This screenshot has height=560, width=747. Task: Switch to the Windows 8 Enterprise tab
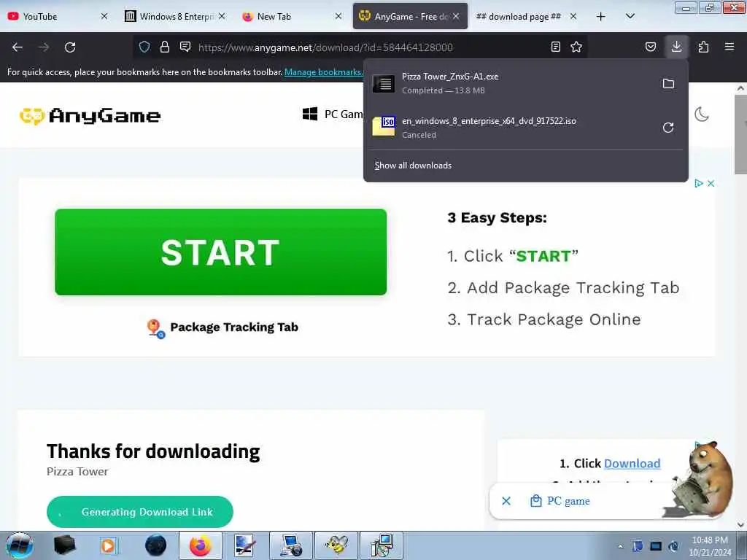(x=174, y=16)
